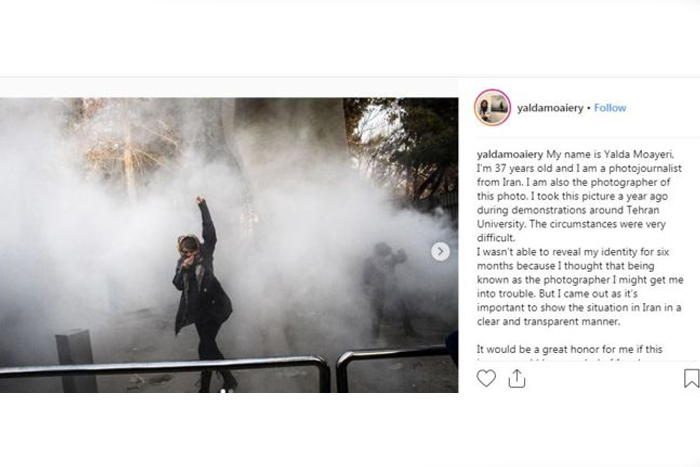Viewport: 700px width, 467px height.
Task: Advance to the next photo with the arrow
Action: (440, 252)
